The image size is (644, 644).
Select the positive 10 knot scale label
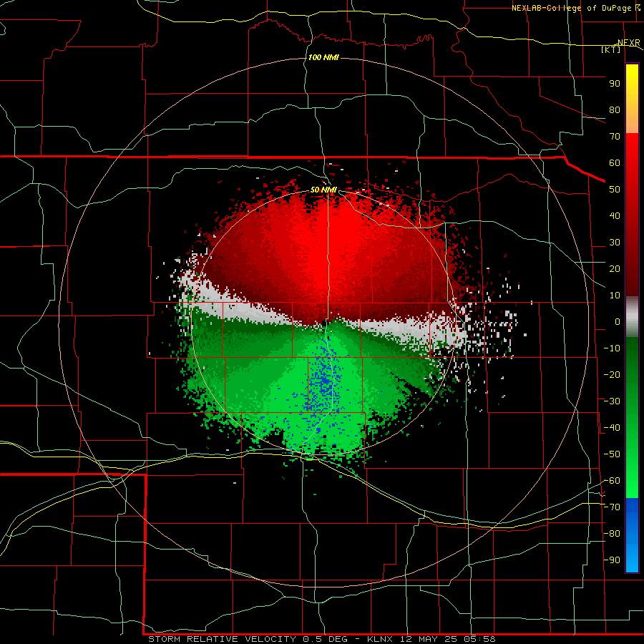click(615, 296)
